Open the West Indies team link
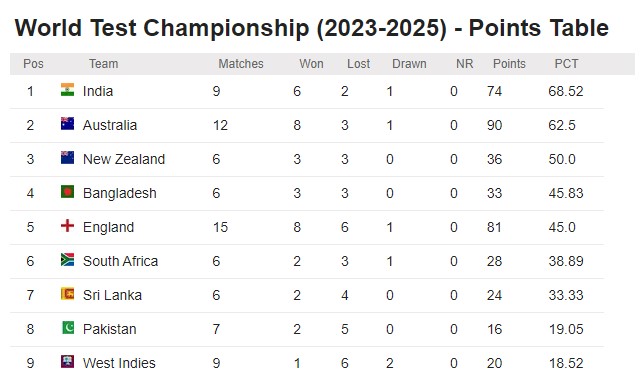 [119, 363]
